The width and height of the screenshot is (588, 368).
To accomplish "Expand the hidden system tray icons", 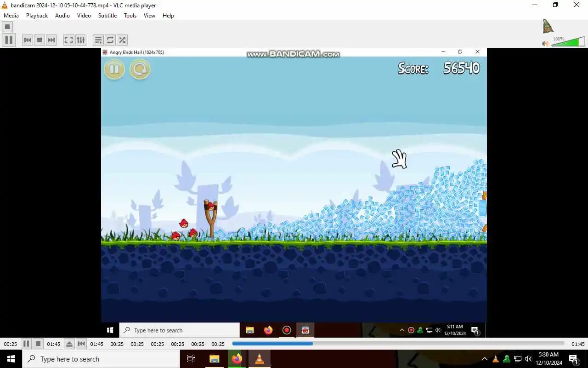I will click(484, 359).
